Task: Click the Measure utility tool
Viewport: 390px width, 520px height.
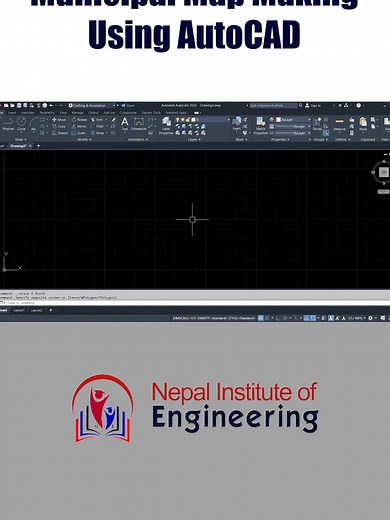Action: [339, 124]
